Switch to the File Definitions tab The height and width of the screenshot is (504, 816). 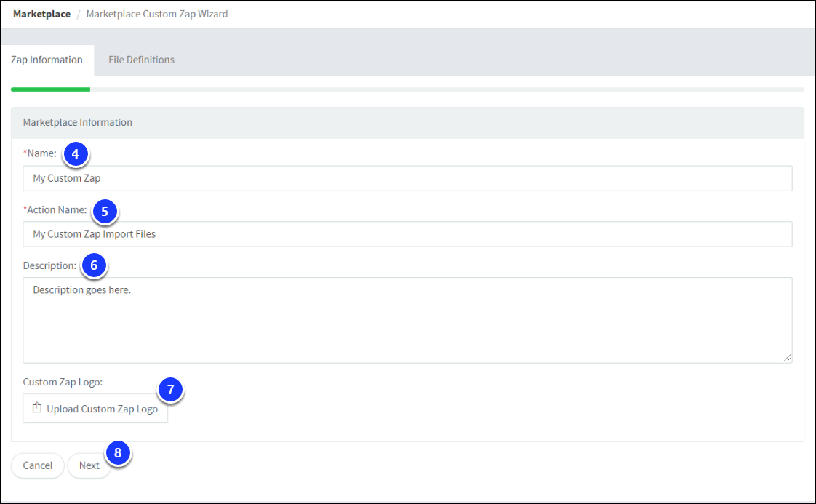(x=141, y=60)
